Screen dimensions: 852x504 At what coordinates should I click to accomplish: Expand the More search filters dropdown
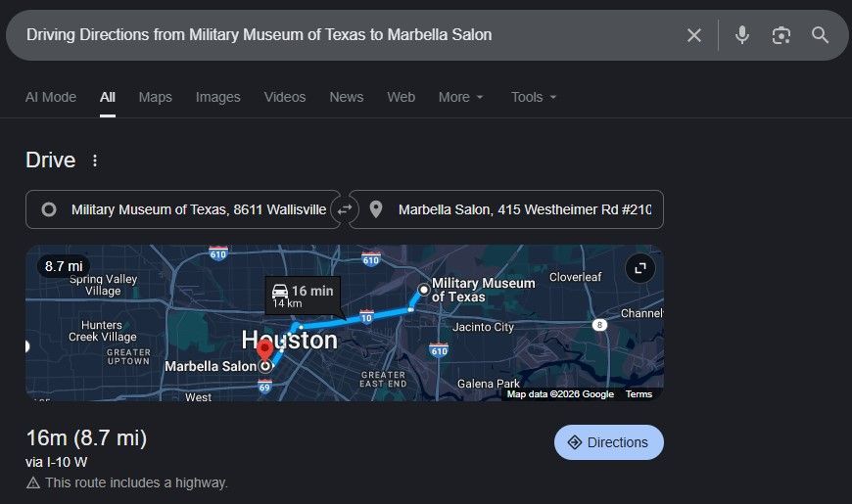[461, 97]
